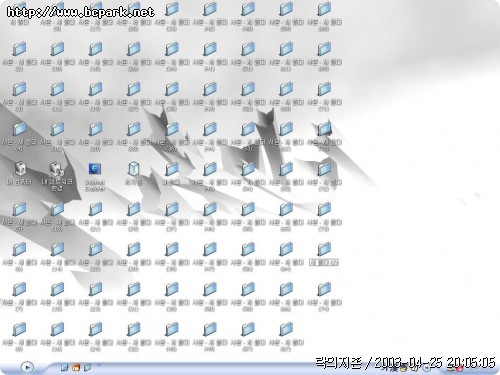Select folder 사본 - 새 폴더 (11)
Image resolution: width=500 pixels, height=375 pixels.
(57, 96)
